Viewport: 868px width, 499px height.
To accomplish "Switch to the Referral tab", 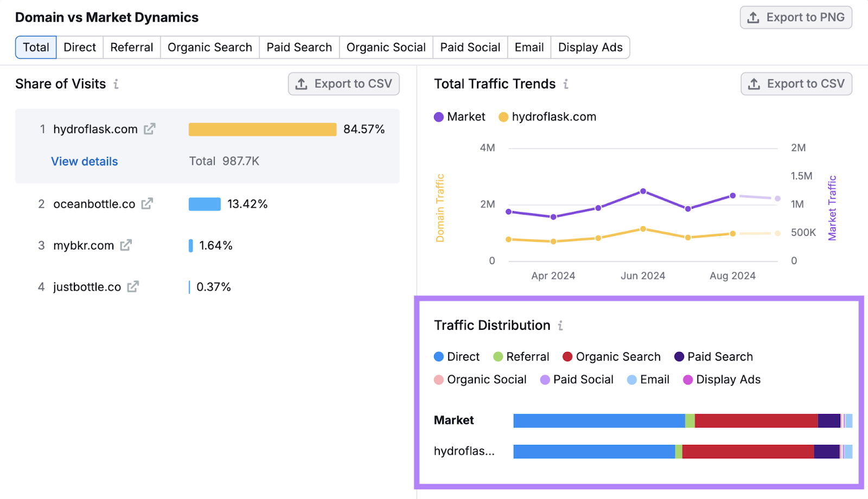I will pos(132,47).
